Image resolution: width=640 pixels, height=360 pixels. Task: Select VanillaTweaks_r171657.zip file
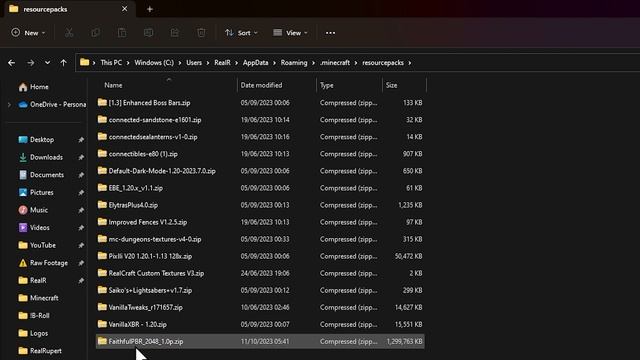click(x=260, y=307)
